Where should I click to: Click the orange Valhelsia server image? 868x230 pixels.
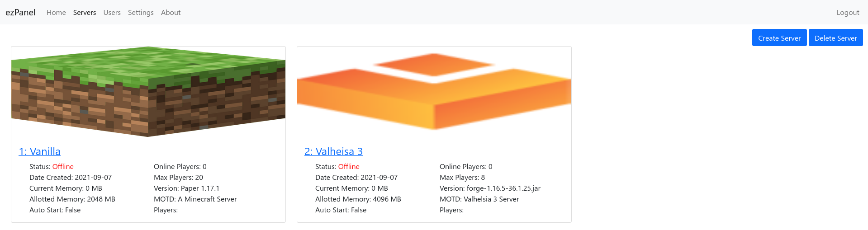[434, 91]
